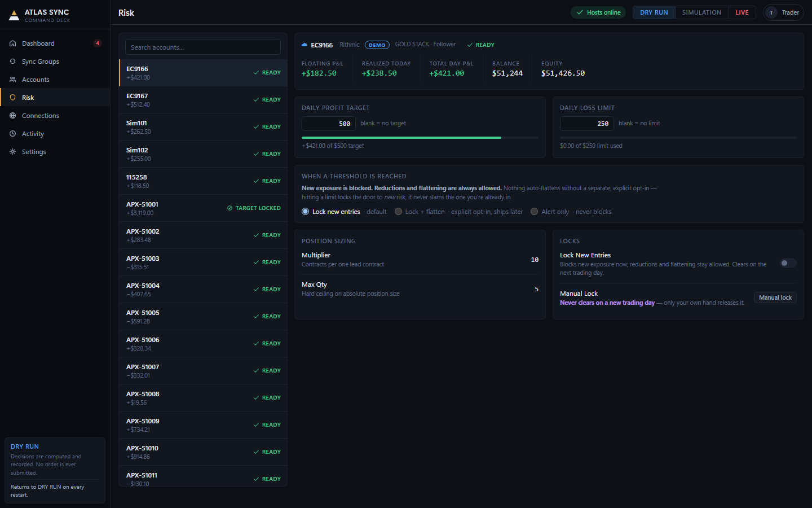Click the Accounts people icon
This screenshot has width=812, height=508.
[12, 80]
